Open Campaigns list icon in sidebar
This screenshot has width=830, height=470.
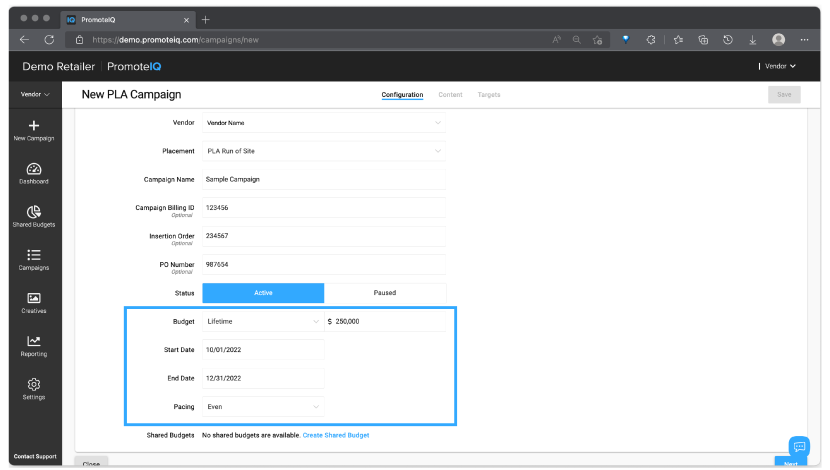tap(34, 255)
